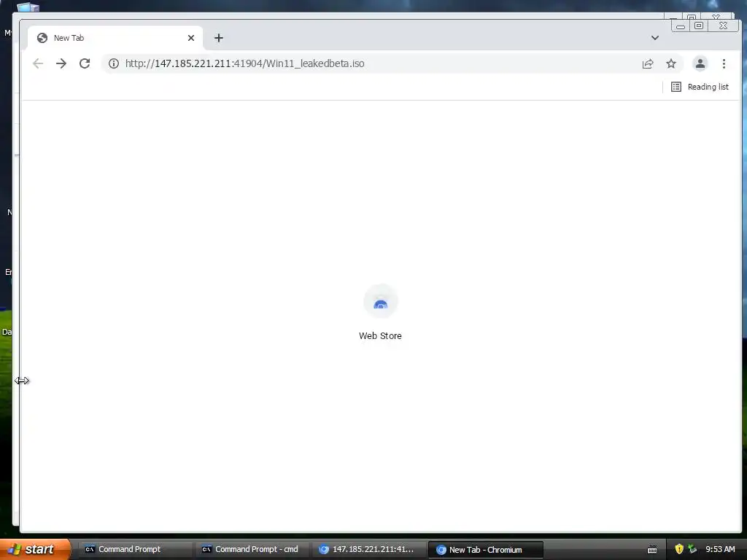Open a new tab with plus button
747x560 pixels.
click(x=219, y=38)
